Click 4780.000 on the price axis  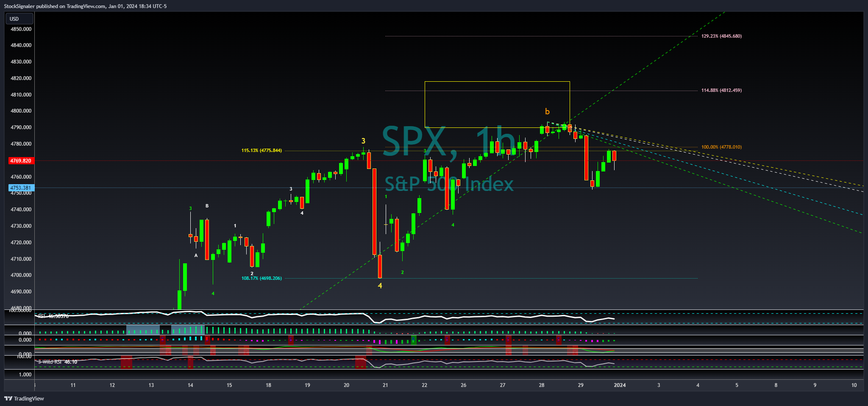21,144
